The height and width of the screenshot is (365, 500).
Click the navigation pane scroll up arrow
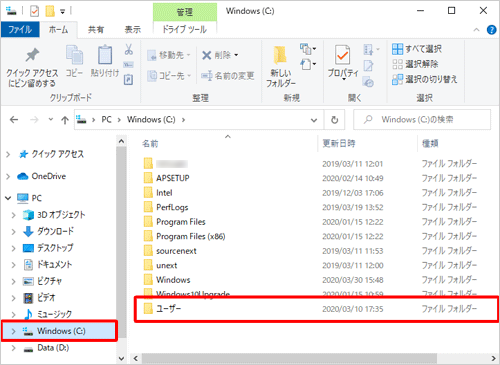pos(121,141)
